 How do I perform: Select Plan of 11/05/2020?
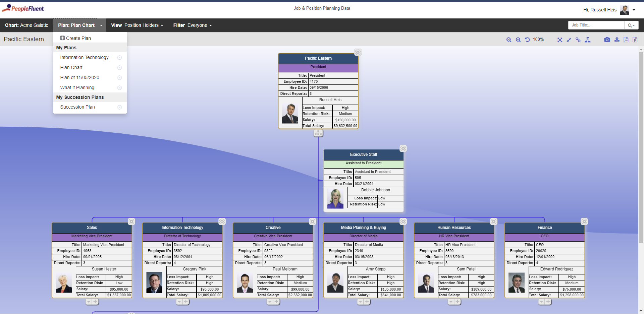click(x=79, y=78)
